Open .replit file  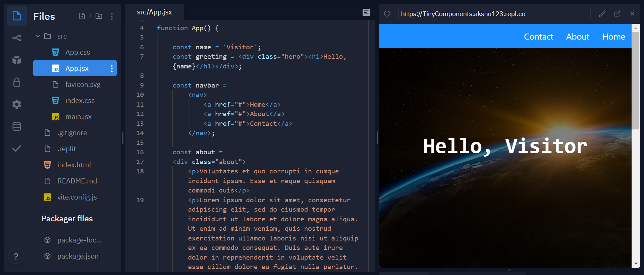click(75, 149)
